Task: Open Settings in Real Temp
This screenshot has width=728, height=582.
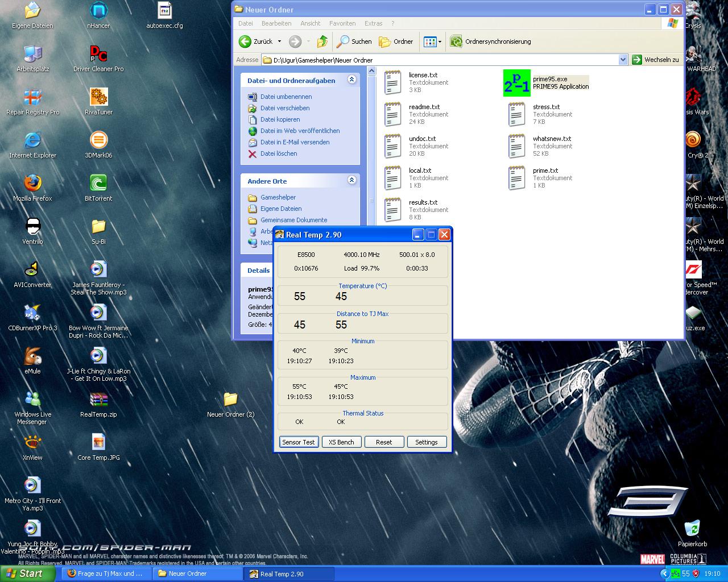Action: click(427, 442)
